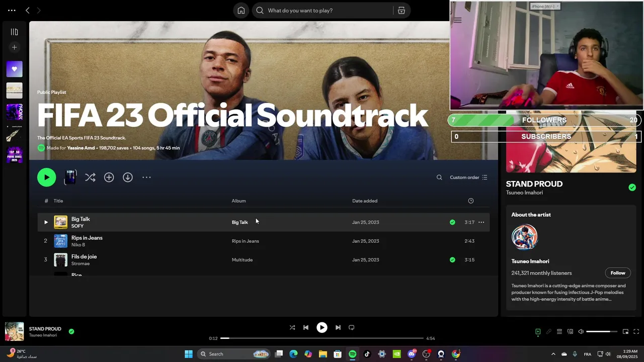Screen dimensions: 644x362
Task: Toggle saved checkmark in now playing bar
Action: [71, 331]
